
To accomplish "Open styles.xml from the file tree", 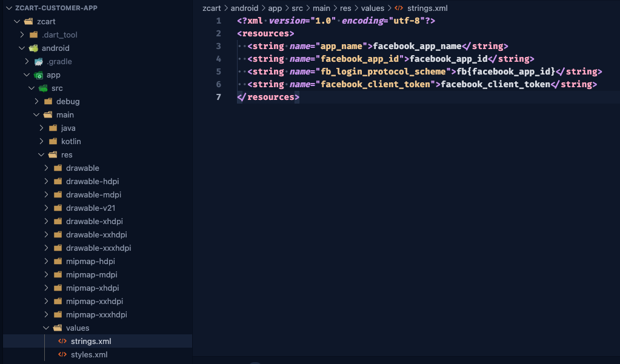I will pyautogui.click(x=88, y=355).
